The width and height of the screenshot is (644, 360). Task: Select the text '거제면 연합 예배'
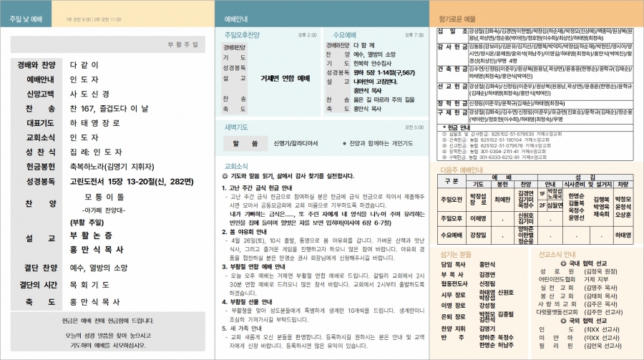[286, 78]
